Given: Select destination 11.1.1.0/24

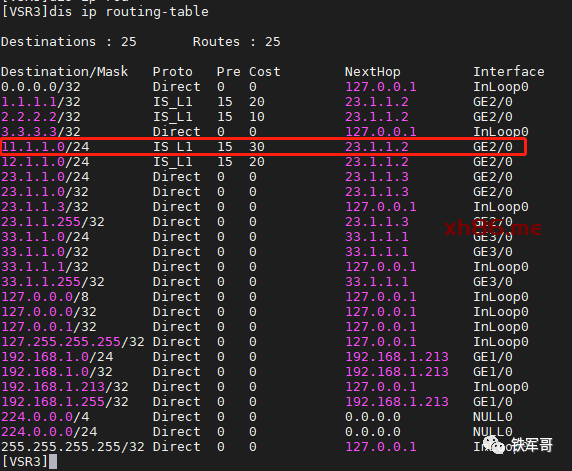Looking at the screenshot, I should (x=45, y=147).
